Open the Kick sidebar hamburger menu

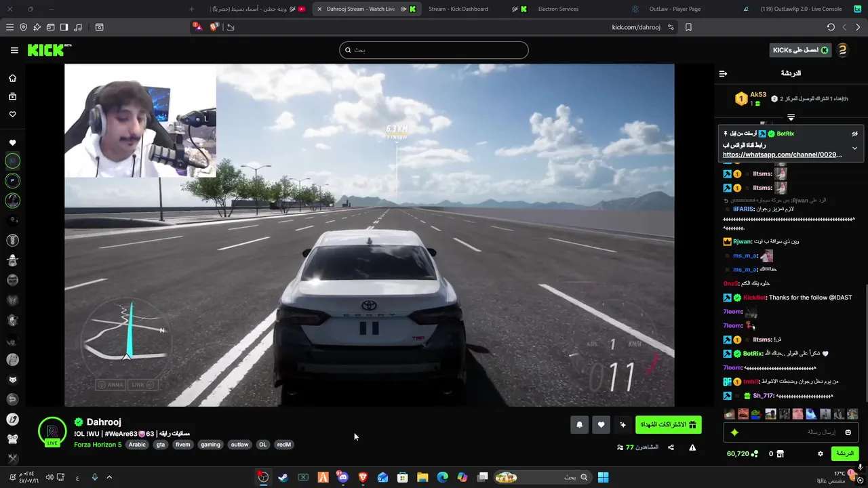click(14, 50)
